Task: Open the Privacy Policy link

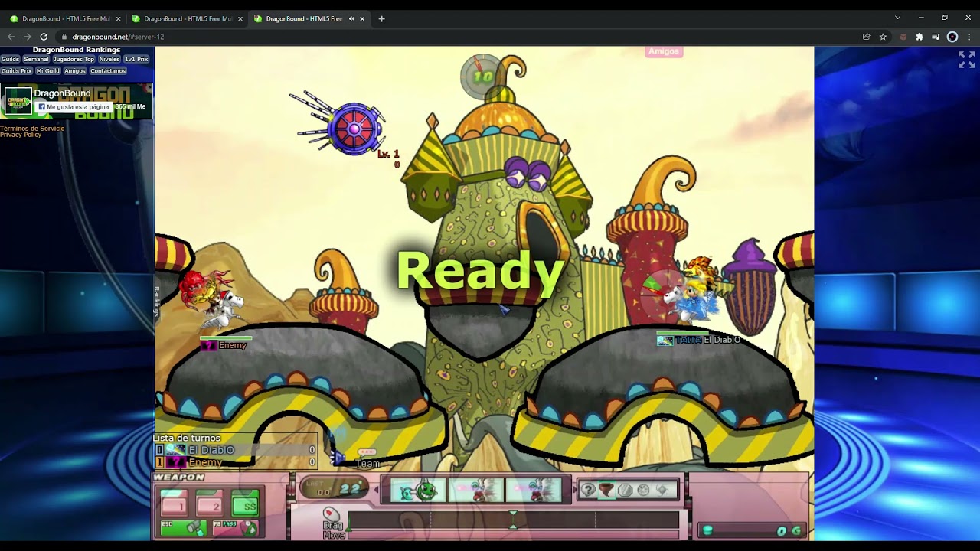Action: pyautogui.click(x=21, y=135)
